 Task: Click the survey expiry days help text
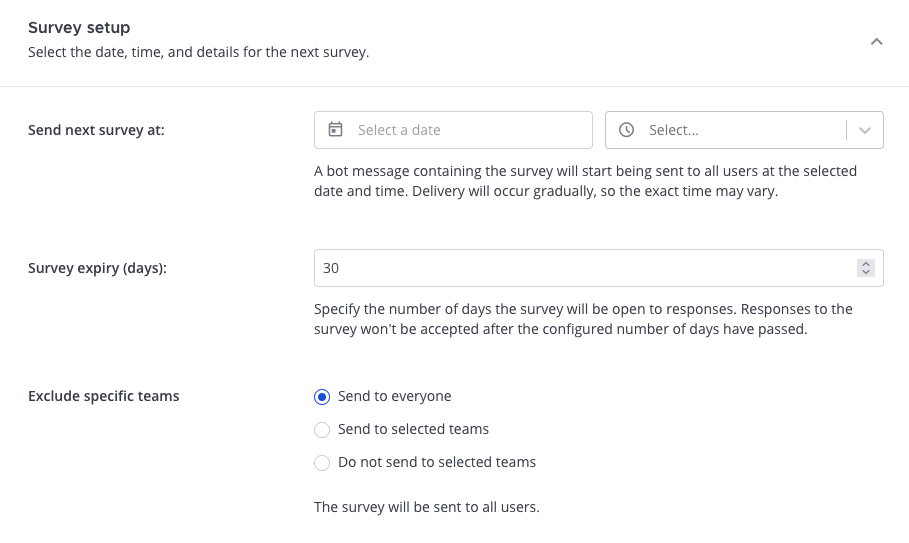click(583, 319)
